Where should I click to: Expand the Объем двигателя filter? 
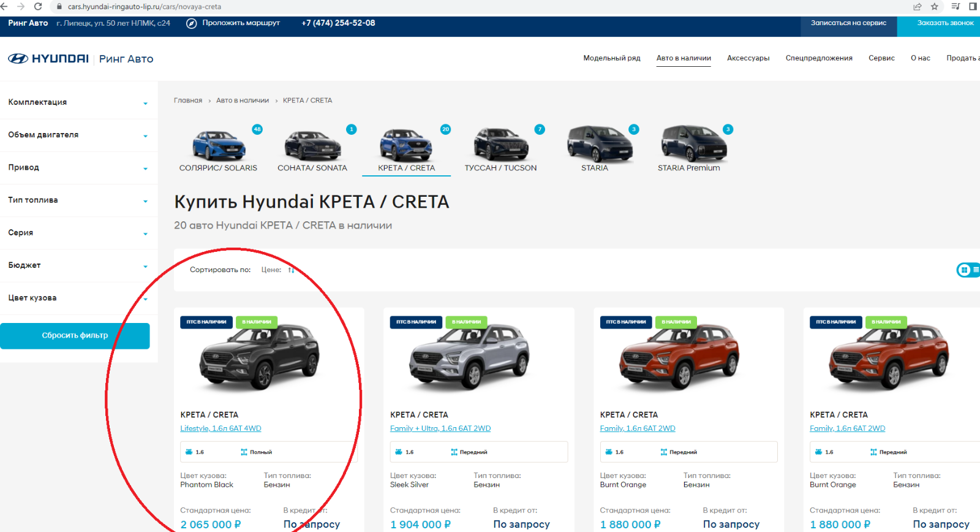tap(78, 135)
